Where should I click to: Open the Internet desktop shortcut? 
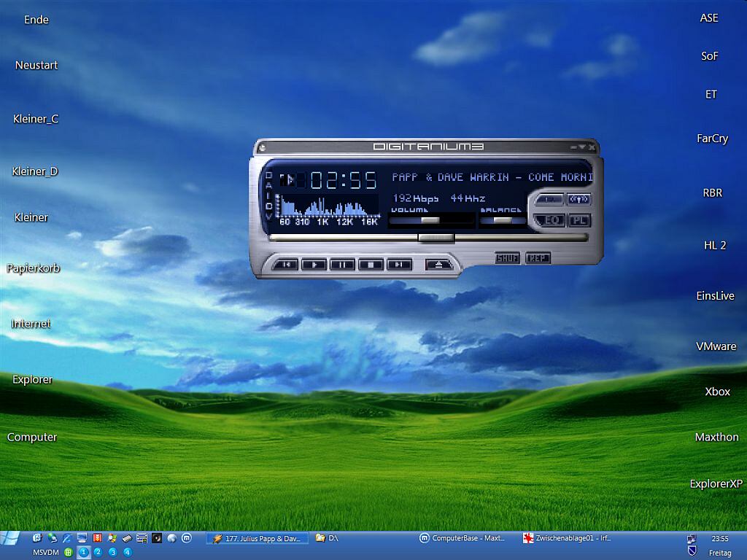31,324
